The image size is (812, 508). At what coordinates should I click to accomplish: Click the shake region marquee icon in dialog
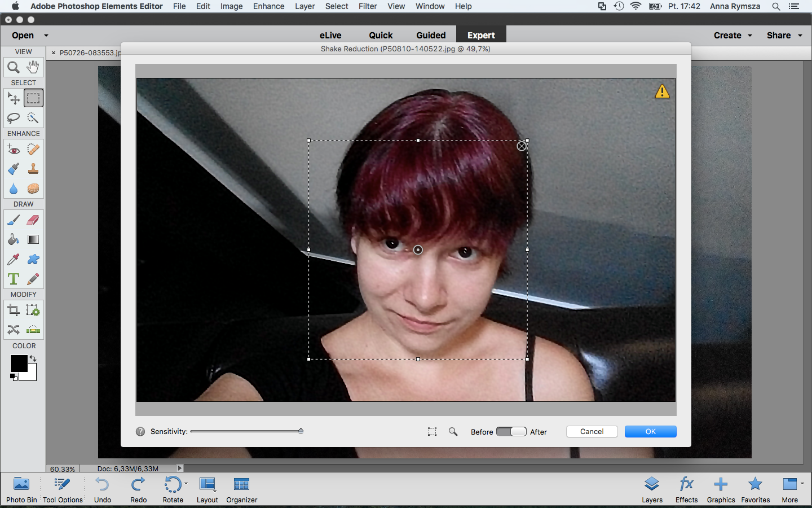pyautogui.click(x=433, y=432)
